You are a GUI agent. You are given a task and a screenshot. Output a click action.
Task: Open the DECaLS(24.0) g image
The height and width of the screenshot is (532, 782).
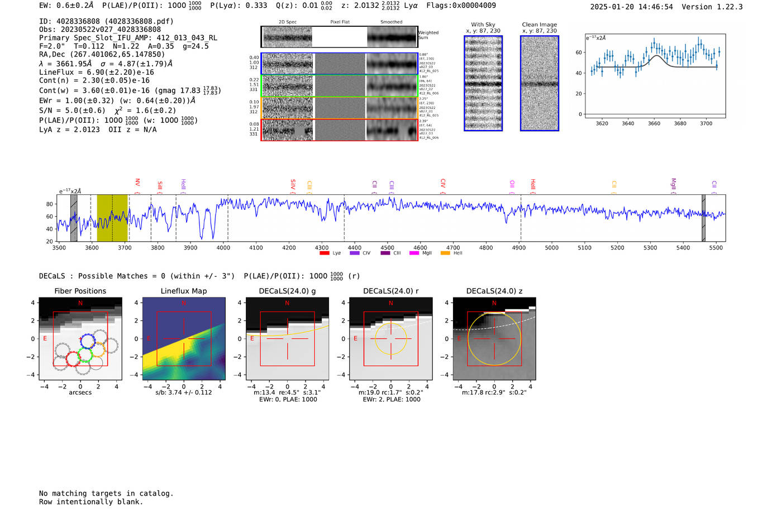pos(288,338)
